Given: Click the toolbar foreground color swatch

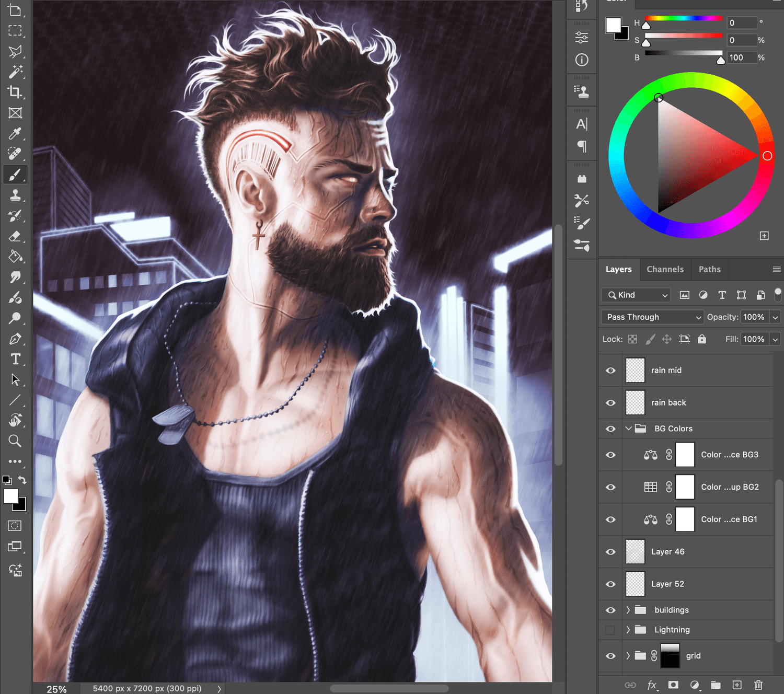Looking at the screenshot, I should [11, 496].
